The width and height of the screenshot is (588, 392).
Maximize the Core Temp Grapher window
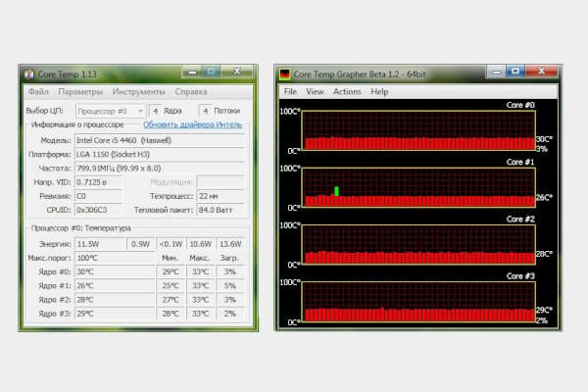[x=515, y=72]
